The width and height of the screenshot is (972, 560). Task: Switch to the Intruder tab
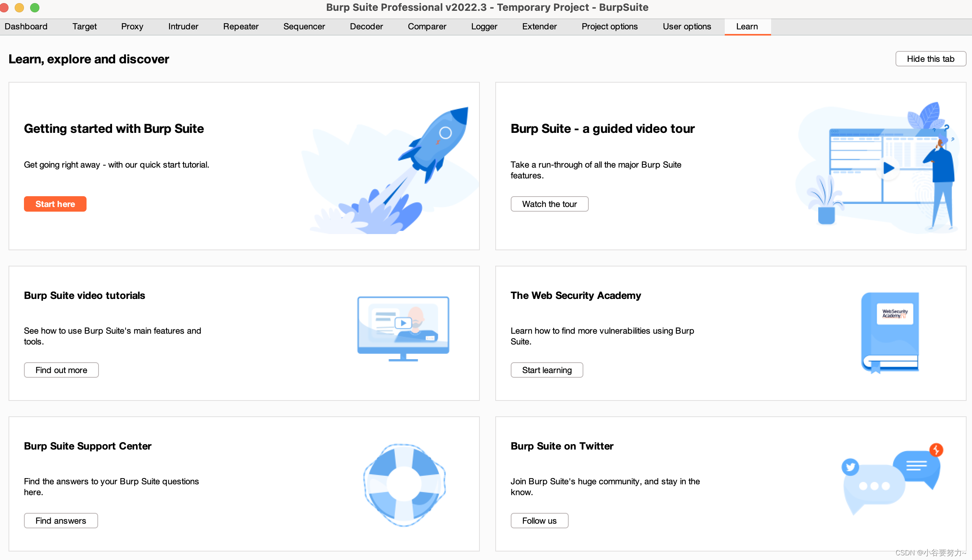(x=183, y=27)
